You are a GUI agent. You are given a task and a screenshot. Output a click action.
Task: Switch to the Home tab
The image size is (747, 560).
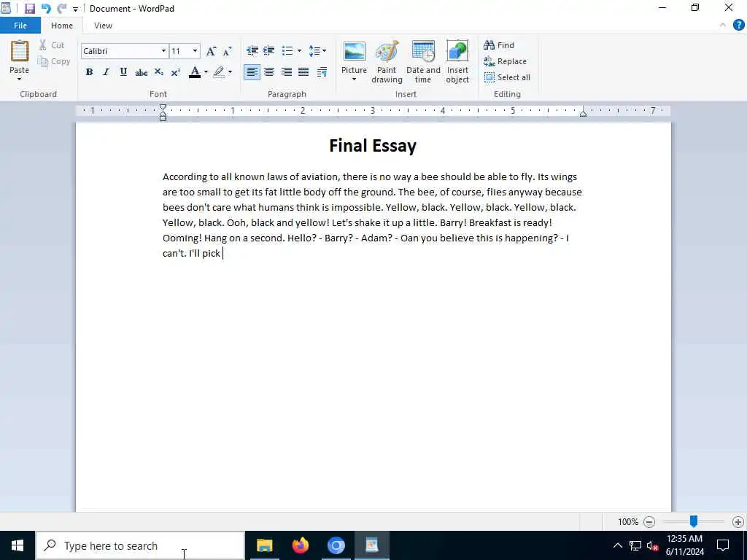coord(62,26)
